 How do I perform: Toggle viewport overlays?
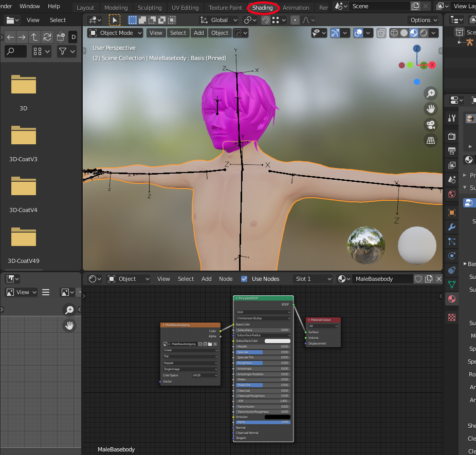coord(358,33)
